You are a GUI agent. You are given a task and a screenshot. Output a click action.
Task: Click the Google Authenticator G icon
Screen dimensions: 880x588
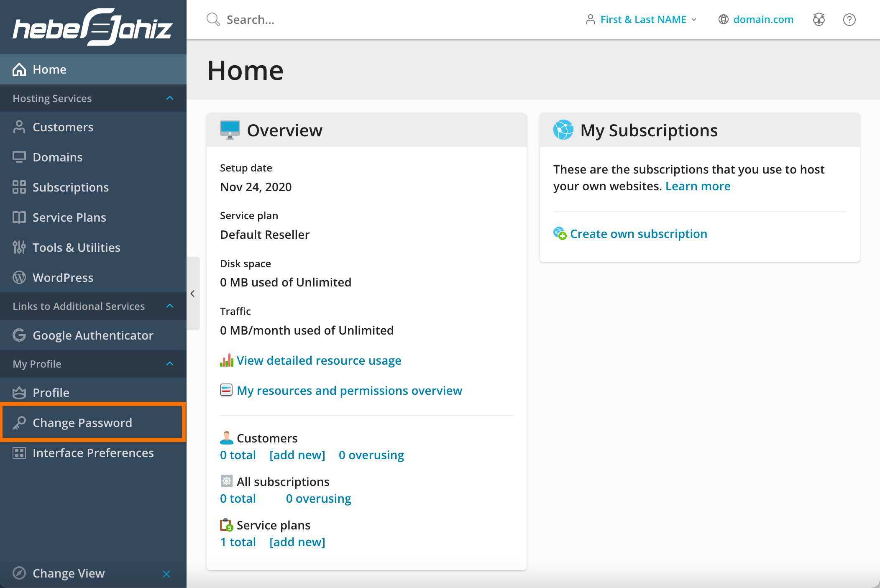point(19,335)
